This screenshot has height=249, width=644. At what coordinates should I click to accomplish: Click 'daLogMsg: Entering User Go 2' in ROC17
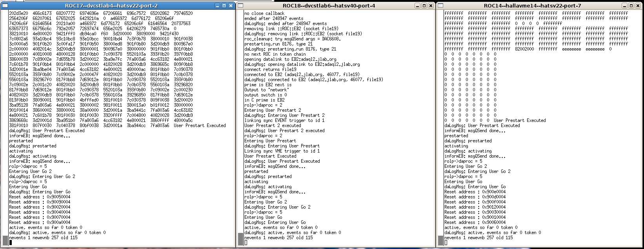point(42,176)
